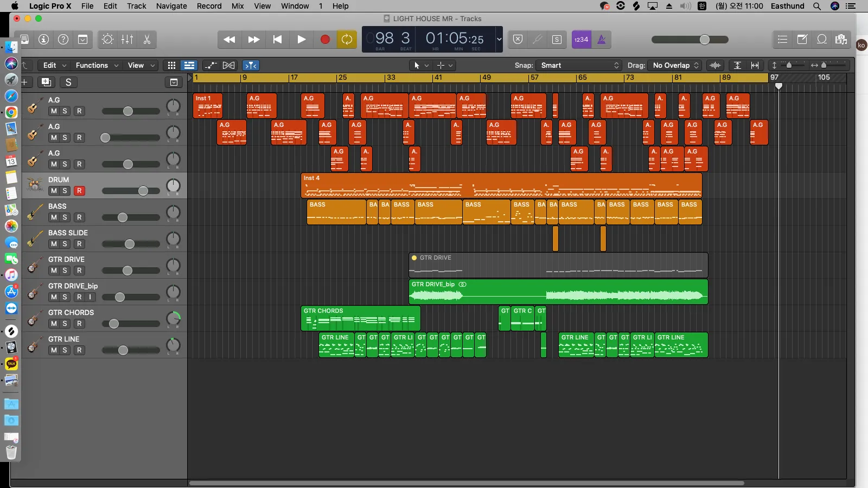
Task: Open the Loop Browser icon
Action: point(822,39)
